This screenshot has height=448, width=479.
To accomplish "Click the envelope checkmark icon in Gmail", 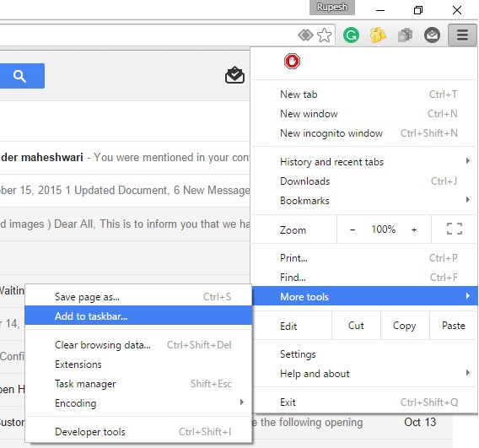I will pos(234,75).
